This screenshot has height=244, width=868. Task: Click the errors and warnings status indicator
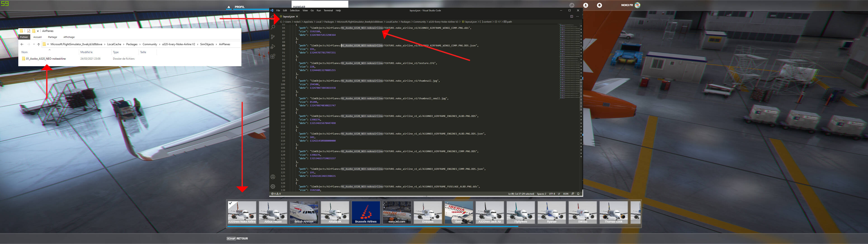click(x=276, y=194)
